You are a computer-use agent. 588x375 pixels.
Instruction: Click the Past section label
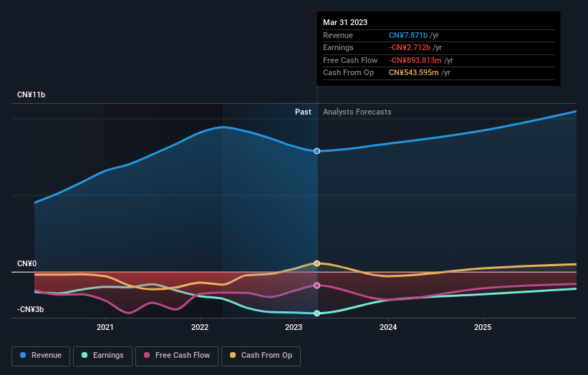[x=303, y=112]
